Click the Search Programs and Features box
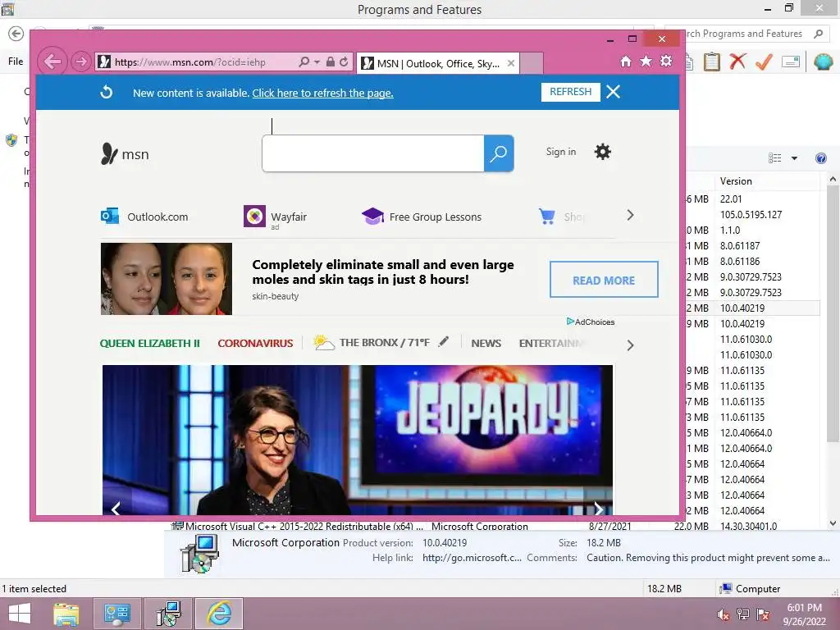Screen dimensions: 840x630 [746, 34]
